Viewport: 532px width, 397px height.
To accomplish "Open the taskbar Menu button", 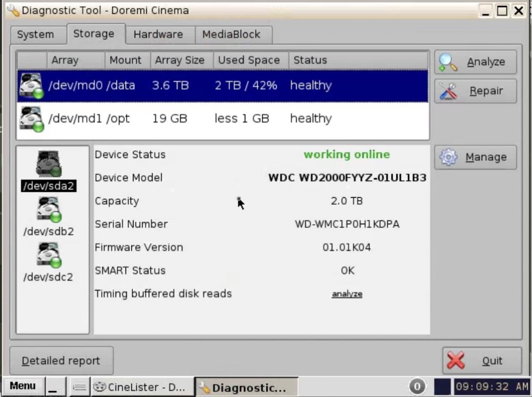I will [23, 386].
